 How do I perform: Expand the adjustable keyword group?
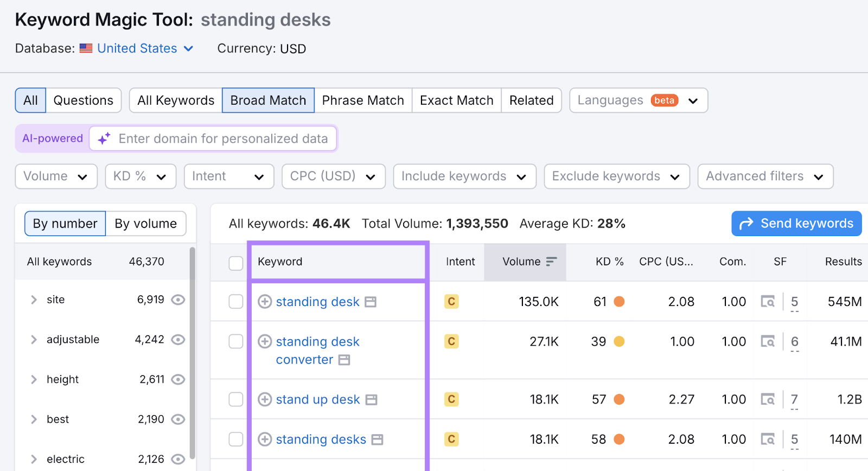point(34,340)
